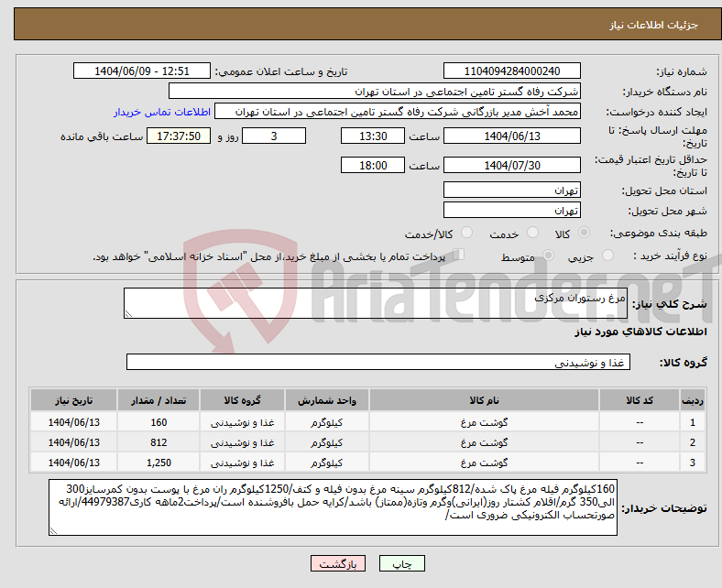Click the گروه کالا field
This screenshot has width=722, height=588.
[378, 362]
